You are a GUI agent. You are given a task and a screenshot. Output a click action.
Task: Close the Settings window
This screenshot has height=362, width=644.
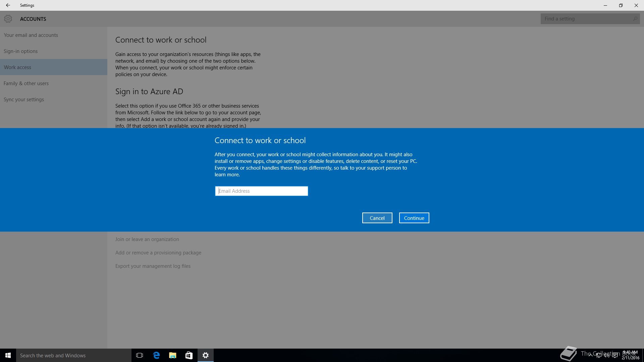point(636,5)
